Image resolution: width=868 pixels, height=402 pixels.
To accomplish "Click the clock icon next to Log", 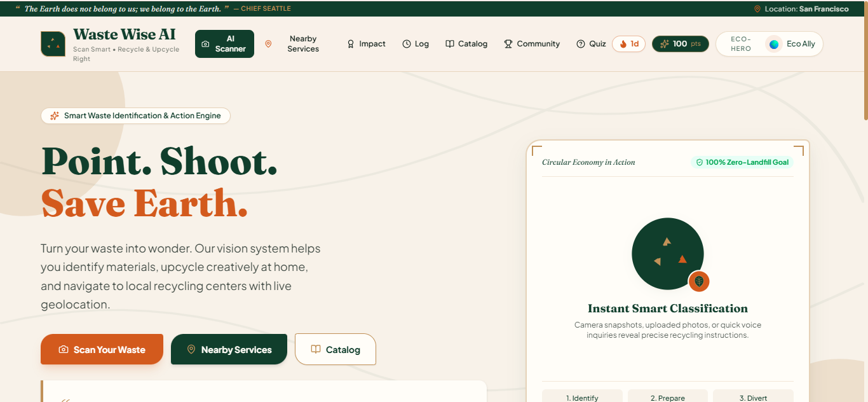I will point(407,44).
